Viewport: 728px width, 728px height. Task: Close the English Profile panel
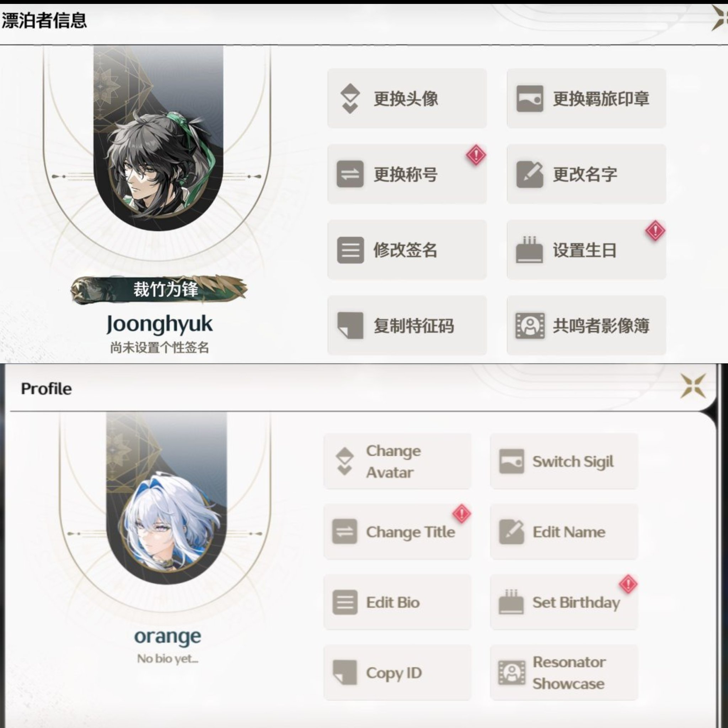click(x=693, y=386)
